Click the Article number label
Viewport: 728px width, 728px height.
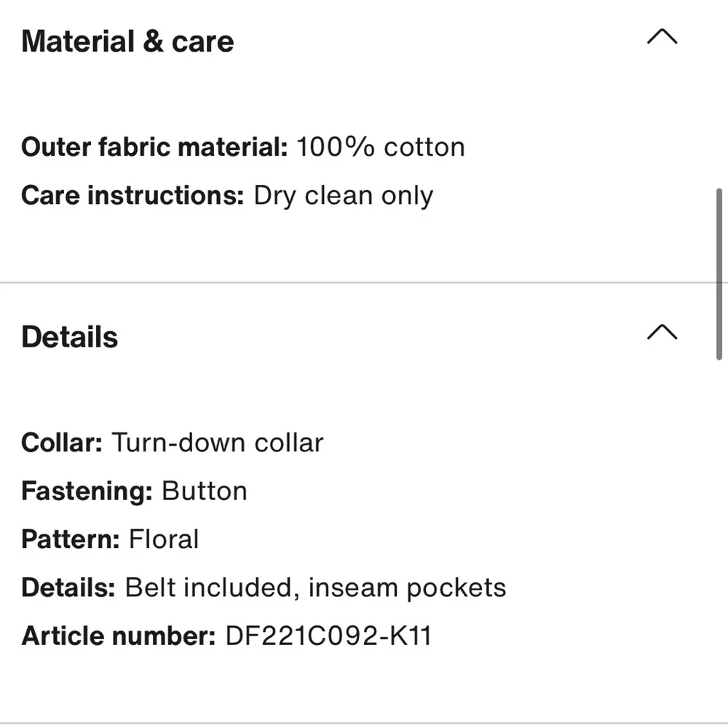[x=119, y=636]
